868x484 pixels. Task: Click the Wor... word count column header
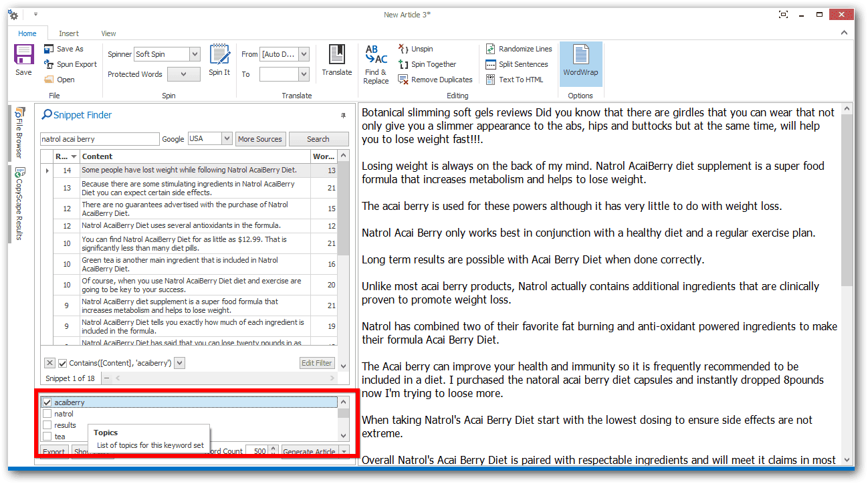click(x=324, y=156)
